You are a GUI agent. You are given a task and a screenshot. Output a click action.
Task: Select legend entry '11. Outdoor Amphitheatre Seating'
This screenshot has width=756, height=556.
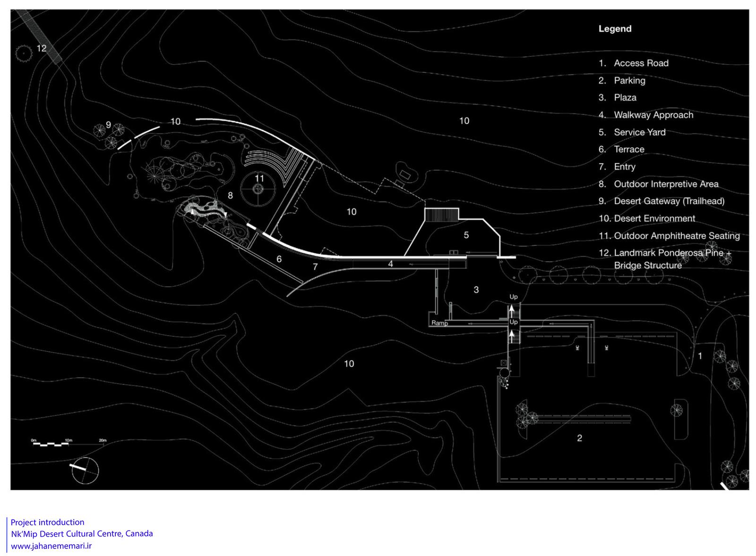click(x=669, y=236)
